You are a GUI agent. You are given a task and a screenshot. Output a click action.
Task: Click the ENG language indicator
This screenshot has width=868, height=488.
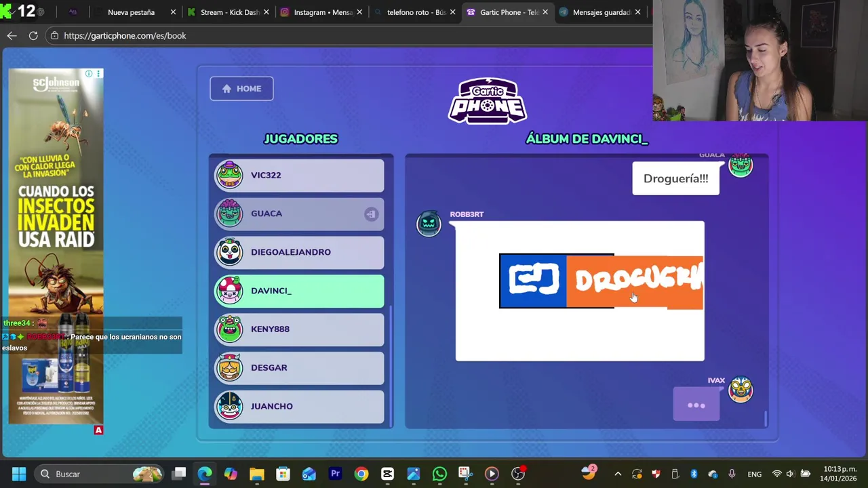pyautogui.click(x=754, y=474)
